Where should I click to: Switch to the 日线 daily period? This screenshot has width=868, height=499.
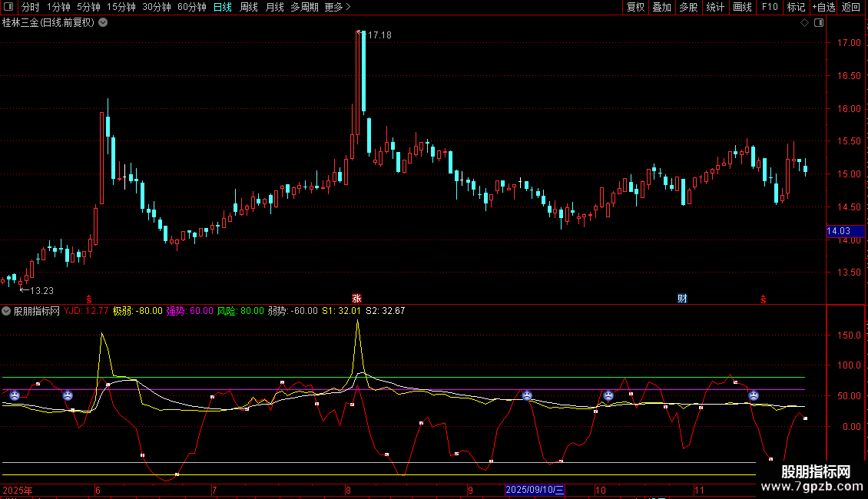pos(222,7)
